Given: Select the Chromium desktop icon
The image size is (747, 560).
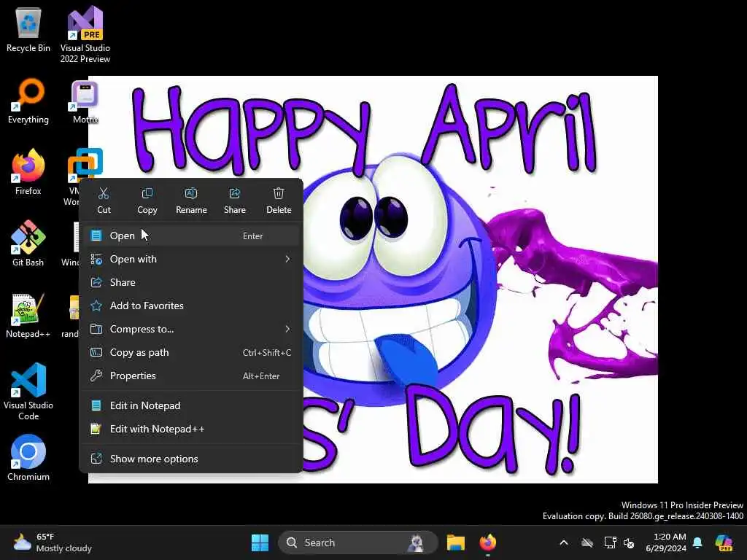Looking at the screenshot, I should [28, 458].
